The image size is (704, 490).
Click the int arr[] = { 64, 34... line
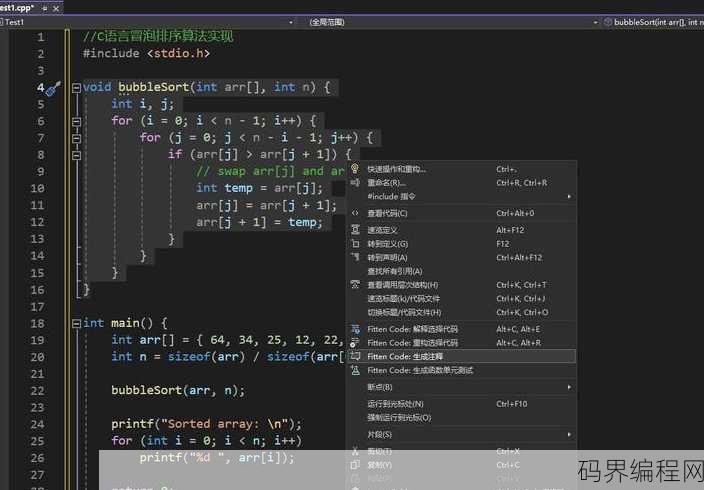coord(228,340)
